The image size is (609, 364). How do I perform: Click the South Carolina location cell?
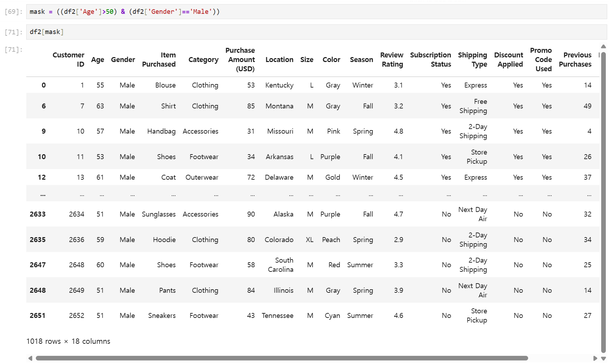click(281, 265)
